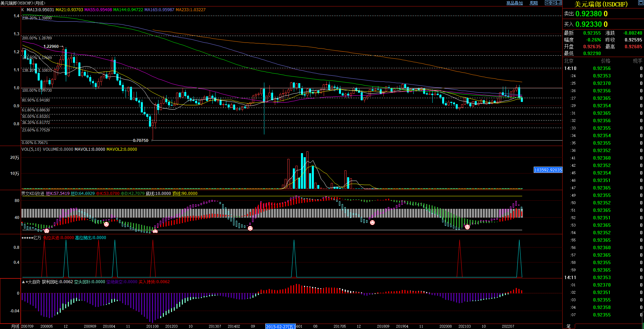Click the 61.80% 0.88630 Fibonacci label

coord(36,110)
